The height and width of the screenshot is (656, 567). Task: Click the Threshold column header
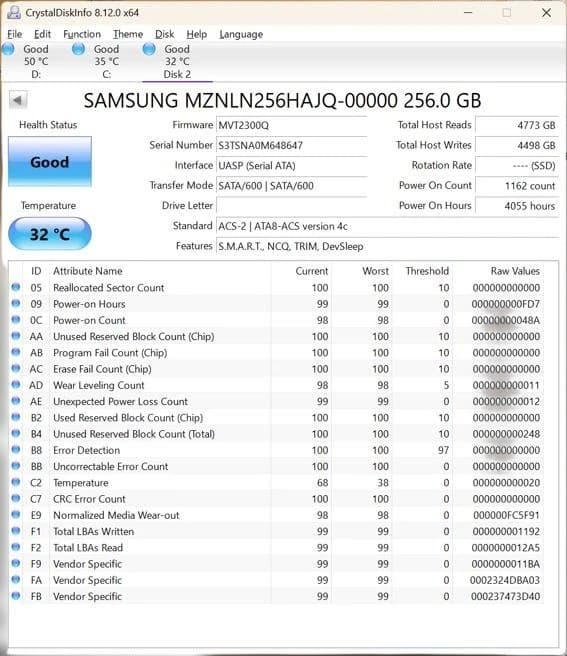click(427, 271)
